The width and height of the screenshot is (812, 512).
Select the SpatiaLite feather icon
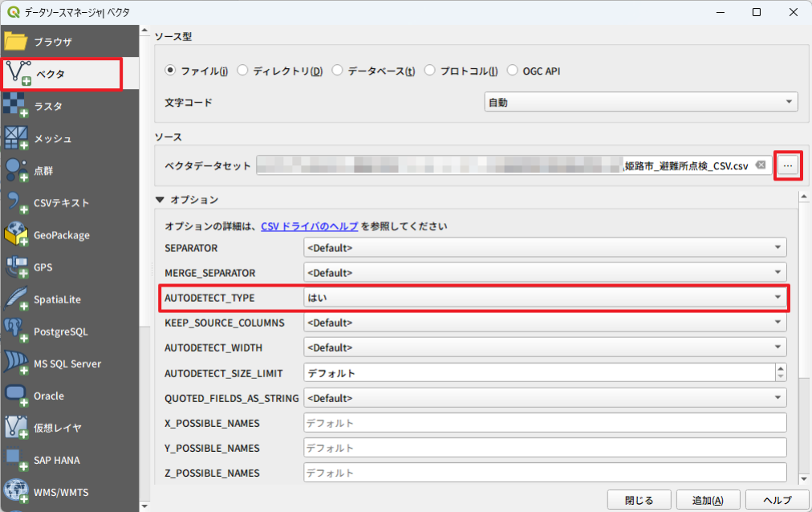(x=16, y=299)
